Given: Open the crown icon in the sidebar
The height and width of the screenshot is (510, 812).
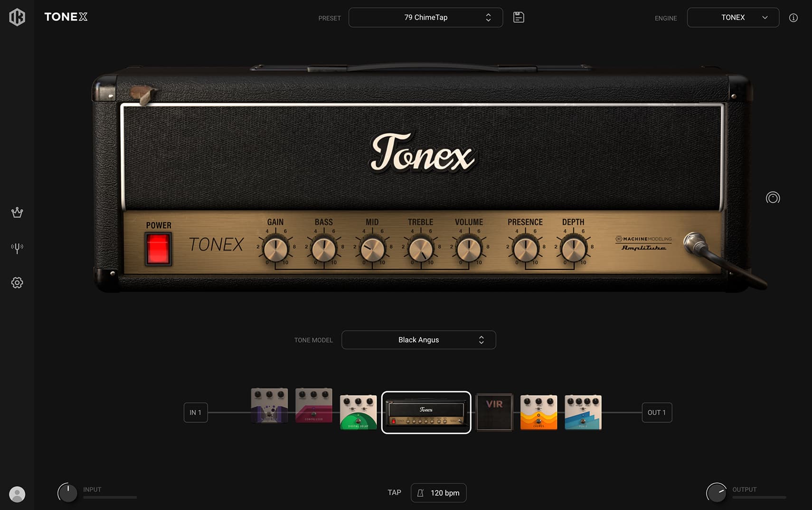Looking at the screenshot, I should [x=17, y=212].
